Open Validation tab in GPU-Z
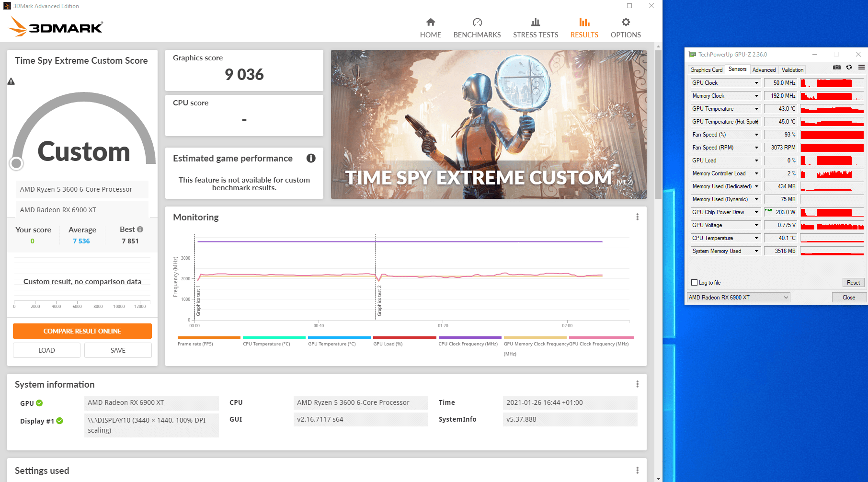 click(792, 70)
